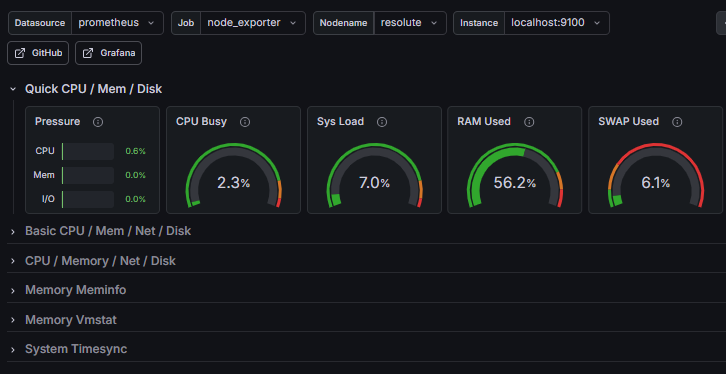Viewport: 726px width, 374px height.
Task: Expand the System Timesync row
Action: (13, 349)
